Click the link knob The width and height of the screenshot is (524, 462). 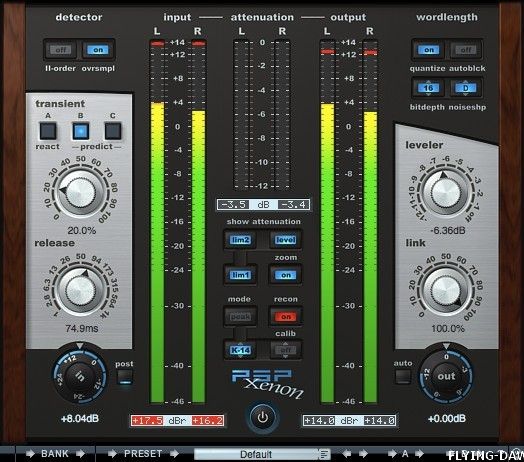(x=446, y=291)
